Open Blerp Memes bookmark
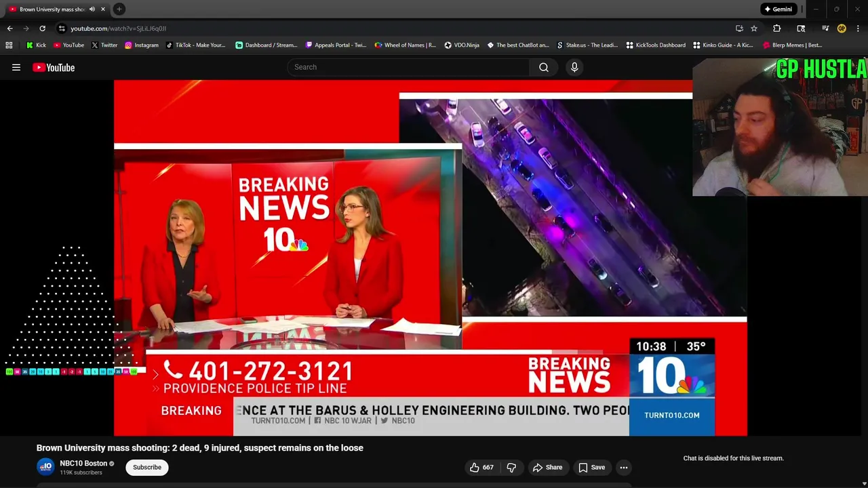This screenshot has width=868, height=488. click(x=793, y=45)
